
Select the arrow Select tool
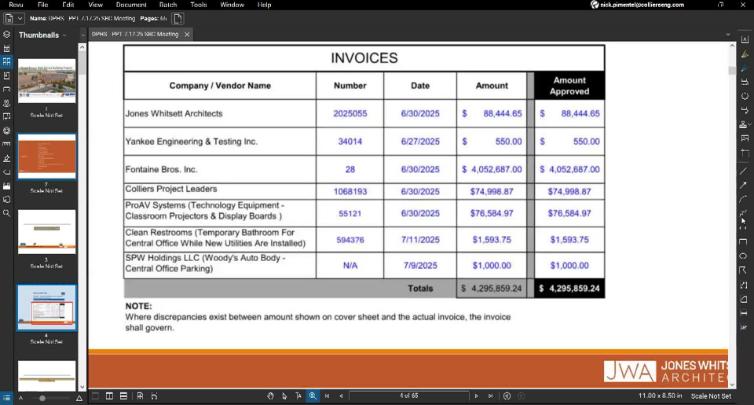click(284, 396)
